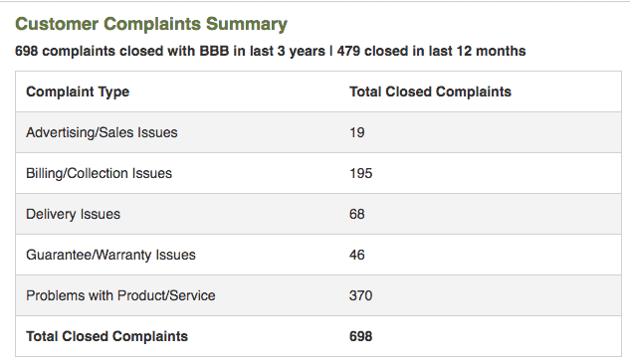
Task: Click the word Customer in the heading
Action: (57, 24)
